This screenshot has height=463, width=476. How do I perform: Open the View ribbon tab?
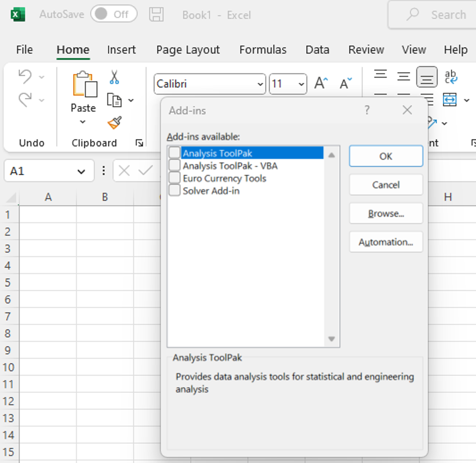tap(414, 50)
